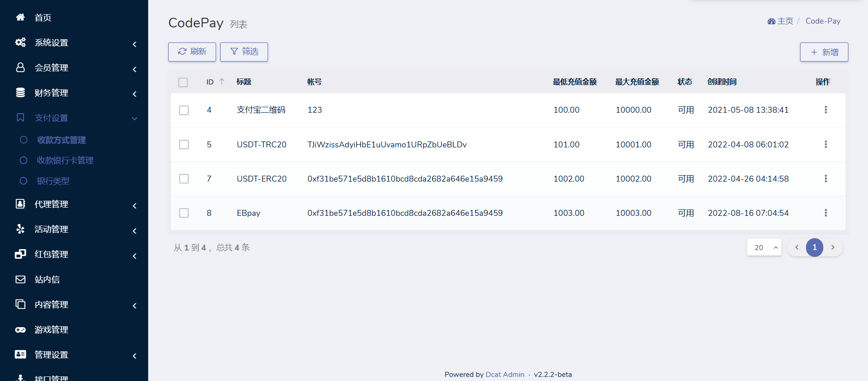
Task: Expand the 系统设置 chevron
Action: 134,44
